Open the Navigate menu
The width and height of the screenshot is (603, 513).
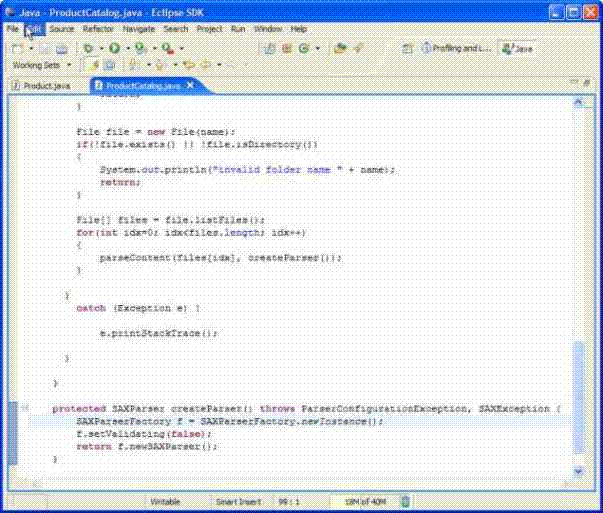(x=138, y=29)
